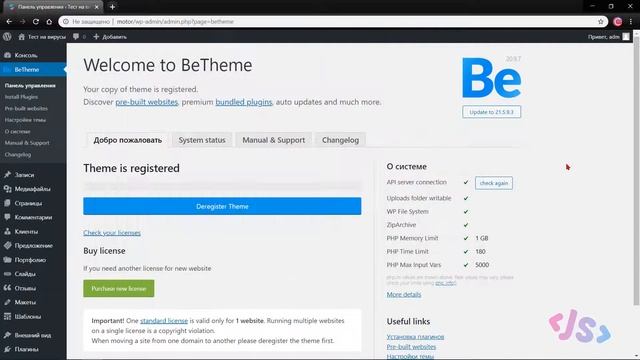Click the check again button
The height and width of the screenshot is (360, 640).
coord(494,183)
